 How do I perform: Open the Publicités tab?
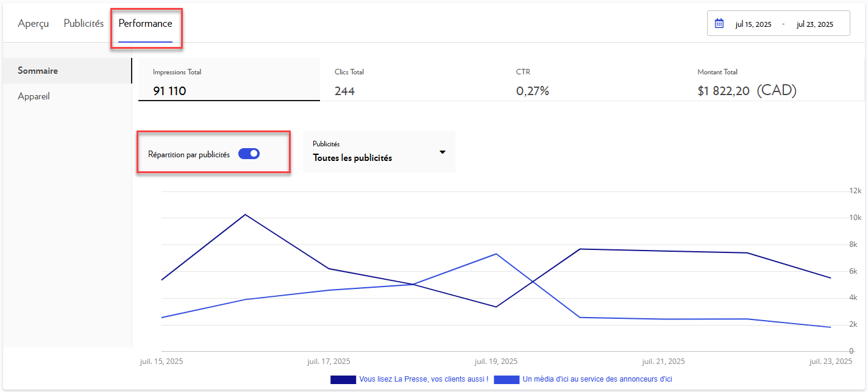coord(84,24)
